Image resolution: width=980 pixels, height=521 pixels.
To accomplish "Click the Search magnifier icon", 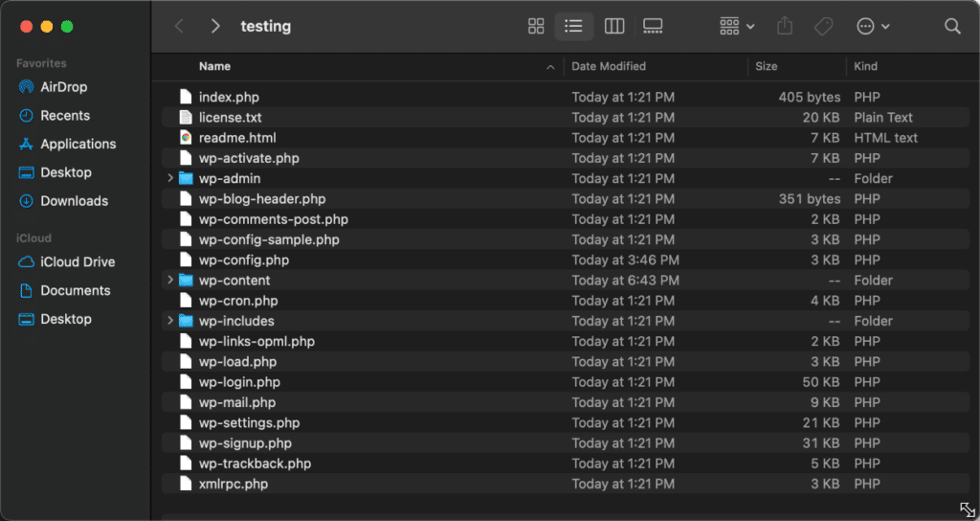I will point(952,26).
